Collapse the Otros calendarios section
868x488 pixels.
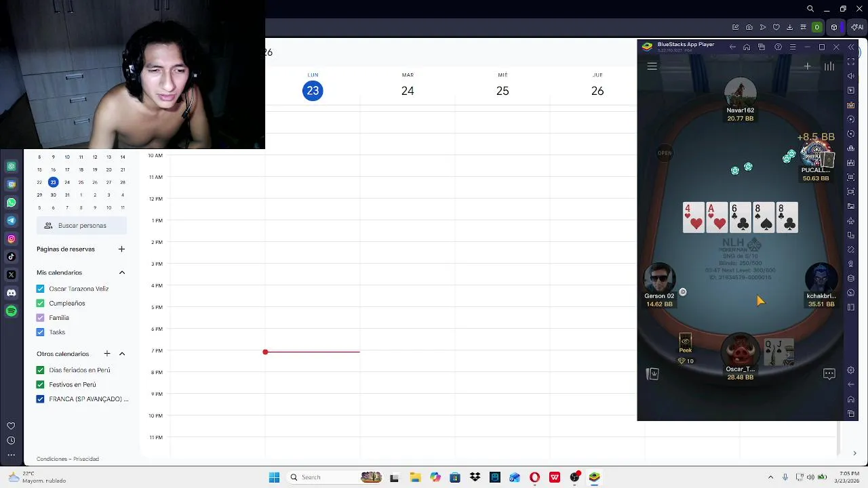pyautogui.click(x=122, y=354)
